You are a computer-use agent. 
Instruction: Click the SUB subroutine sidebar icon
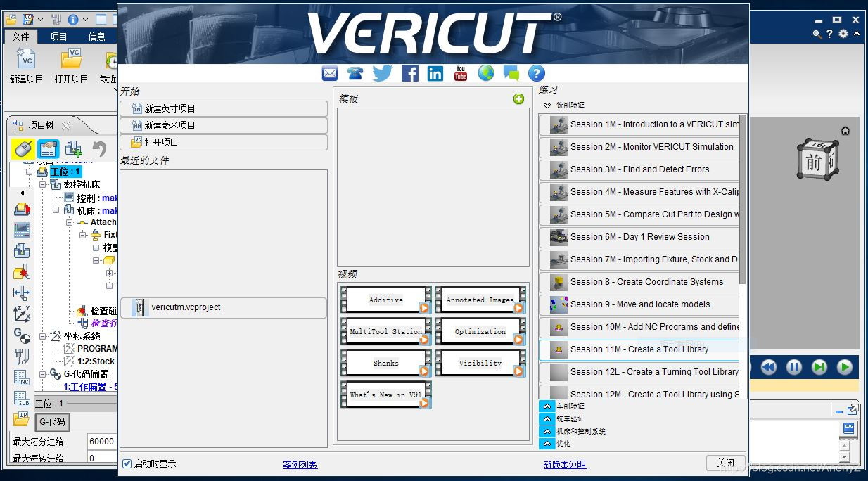22,398
